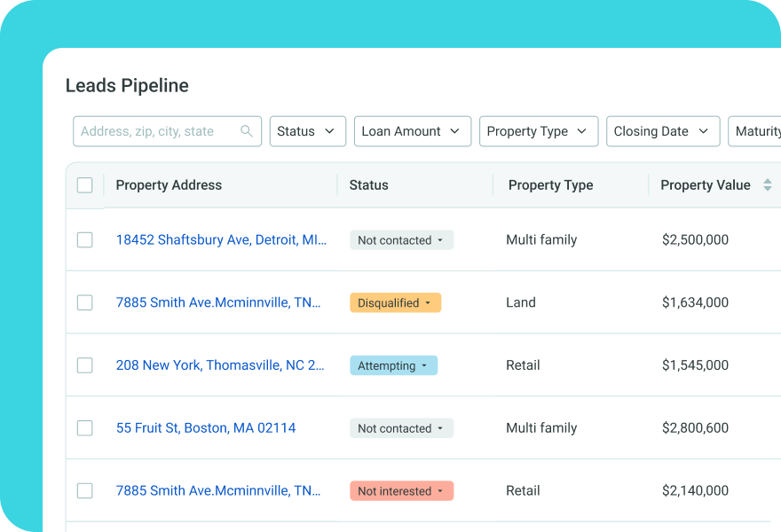Select the 208 New York row checkbox
781x532 pixels.
(84, 365)
